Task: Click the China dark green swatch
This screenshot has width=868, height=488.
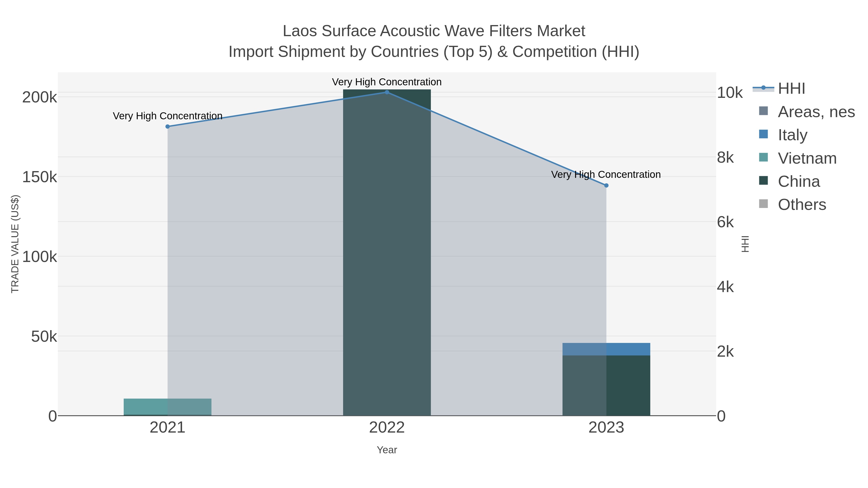Action: 763,180
